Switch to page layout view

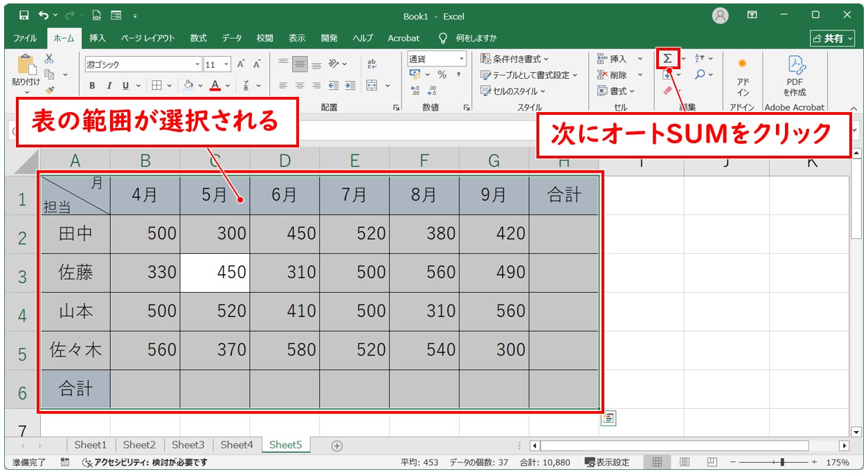tap(684, 462)
